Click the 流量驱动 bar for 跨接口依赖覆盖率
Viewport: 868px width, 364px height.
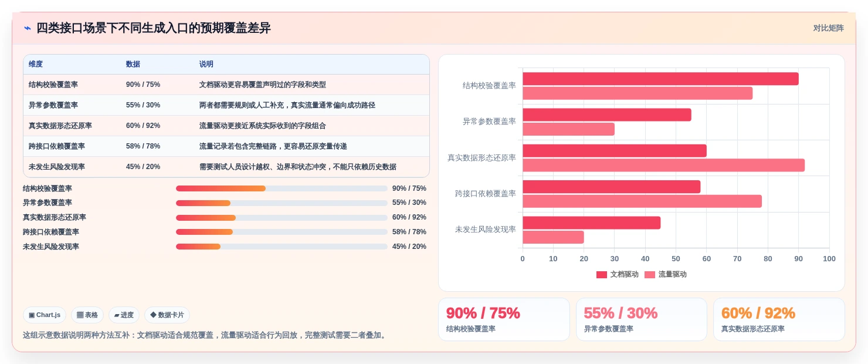642,201
